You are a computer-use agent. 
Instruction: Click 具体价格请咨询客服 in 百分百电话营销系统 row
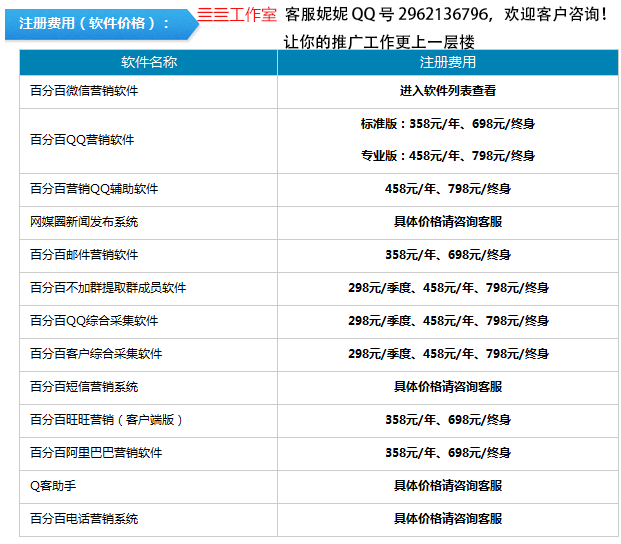[x=448, y=519]
